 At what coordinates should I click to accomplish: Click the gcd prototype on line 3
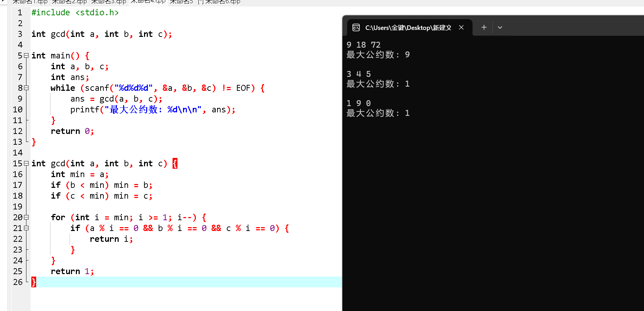tap(102, 34)
